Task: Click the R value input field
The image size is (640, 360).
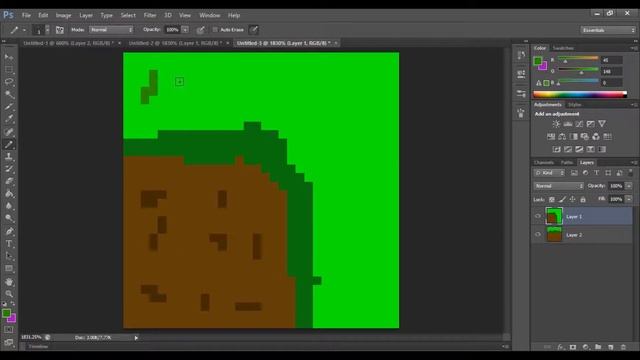Action: 611,60
